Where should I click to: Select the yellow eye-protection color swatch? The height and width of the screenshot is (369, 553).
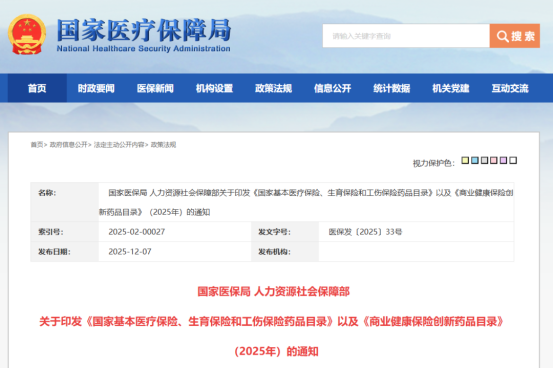pos(465,161)
